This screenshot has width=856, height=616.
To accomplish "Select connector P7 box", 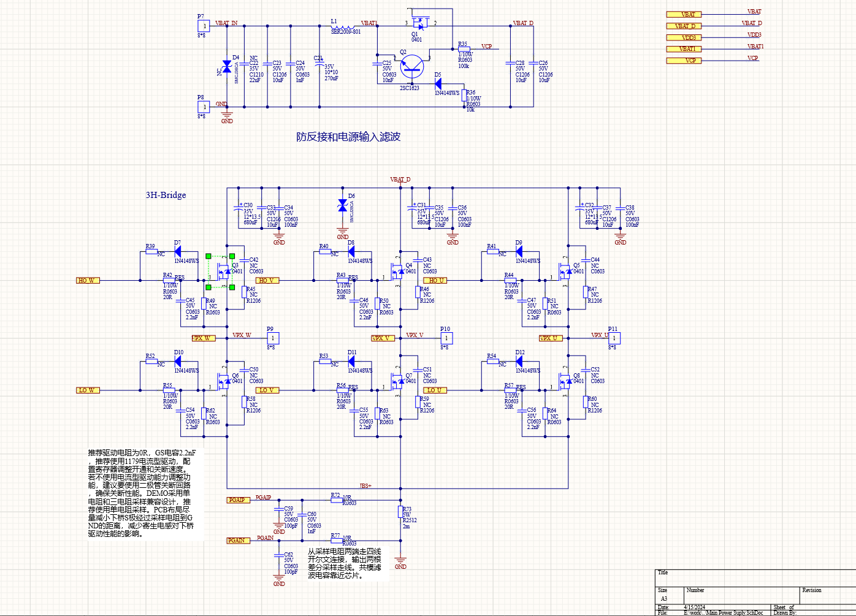I will [203, 26].
